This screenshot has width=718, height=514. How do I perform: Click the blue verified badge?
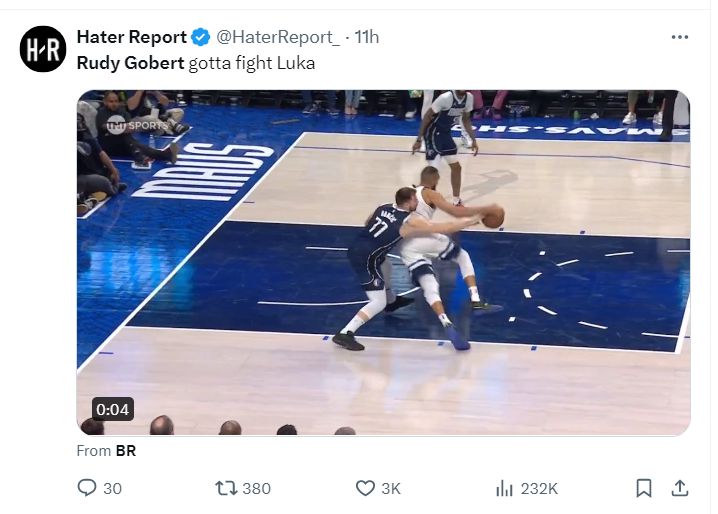point(201,37)
